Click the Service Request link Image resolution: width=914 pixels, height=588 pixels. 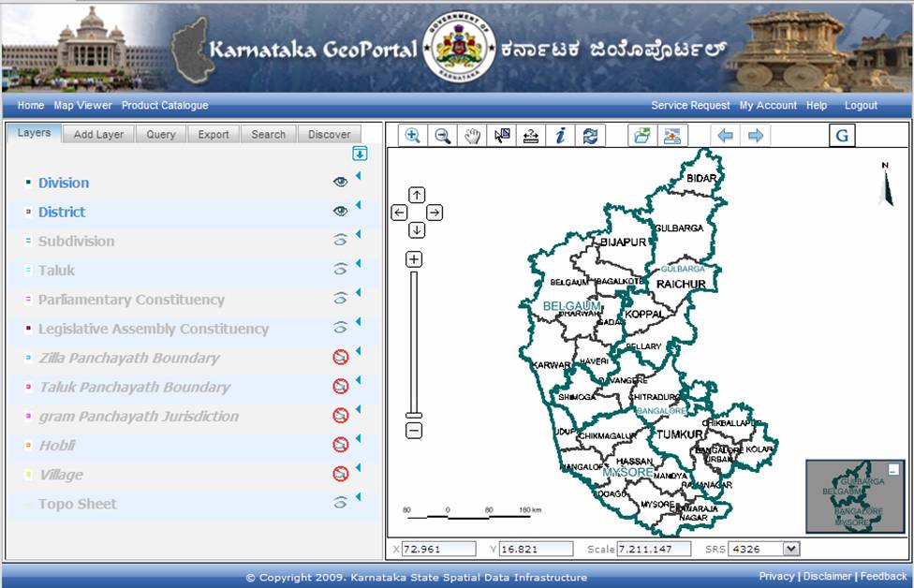[690, 105]
